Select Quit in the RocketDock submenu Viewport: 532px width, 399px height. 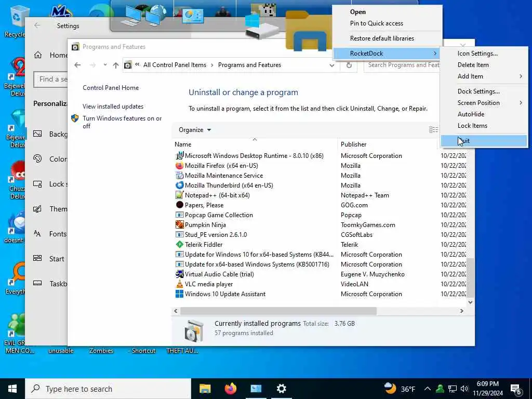coord(484,141)
